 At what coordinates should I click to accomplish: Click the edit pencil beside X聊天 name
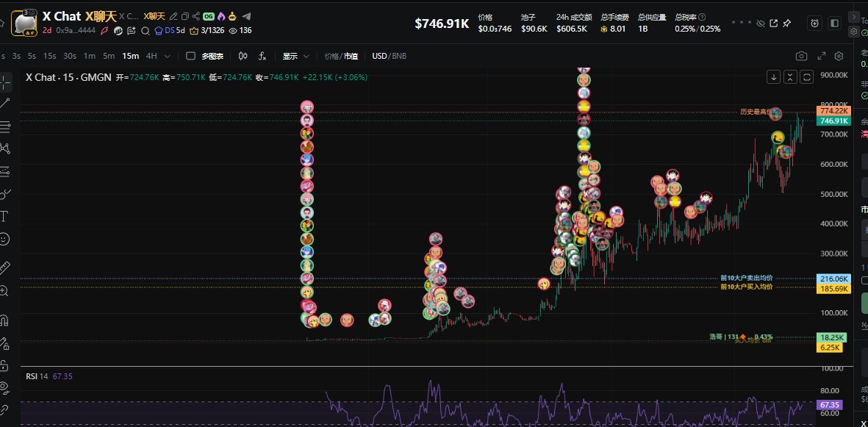pos(173,17)
